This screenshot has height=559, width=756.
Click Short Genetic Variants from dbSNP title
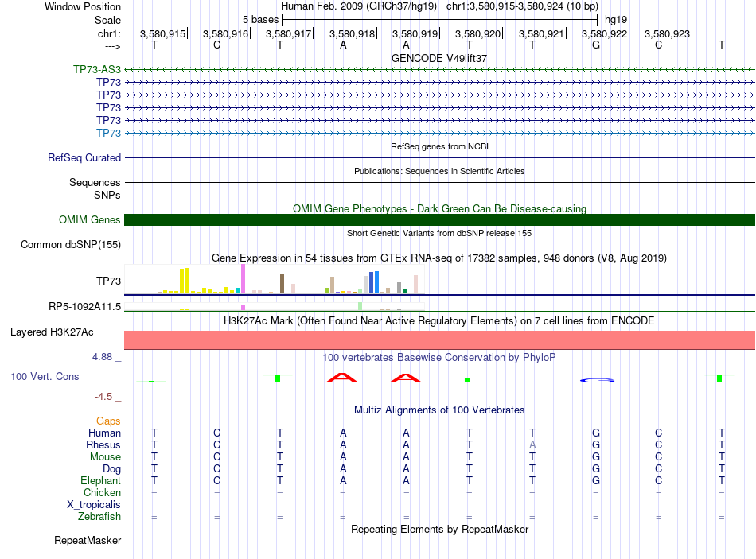tap(439, 233)
